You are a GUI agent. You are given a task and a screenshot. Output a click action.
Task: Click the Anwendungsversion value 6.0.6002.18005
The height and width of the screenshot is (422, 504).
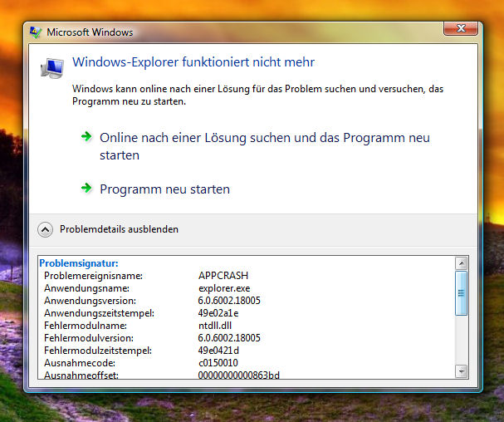pyautogui.click(x=229, y=301)
